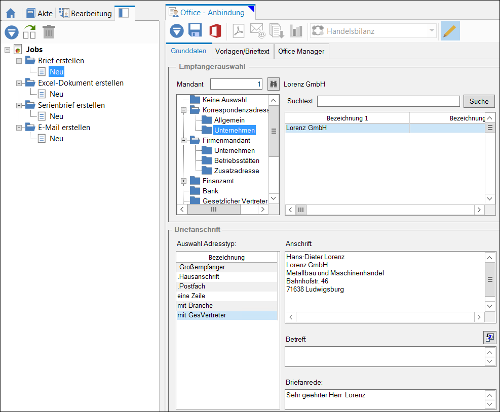Viewport: 500px width, 412px height.
Task: Click the save floppy disk icon
Action: 195,30
